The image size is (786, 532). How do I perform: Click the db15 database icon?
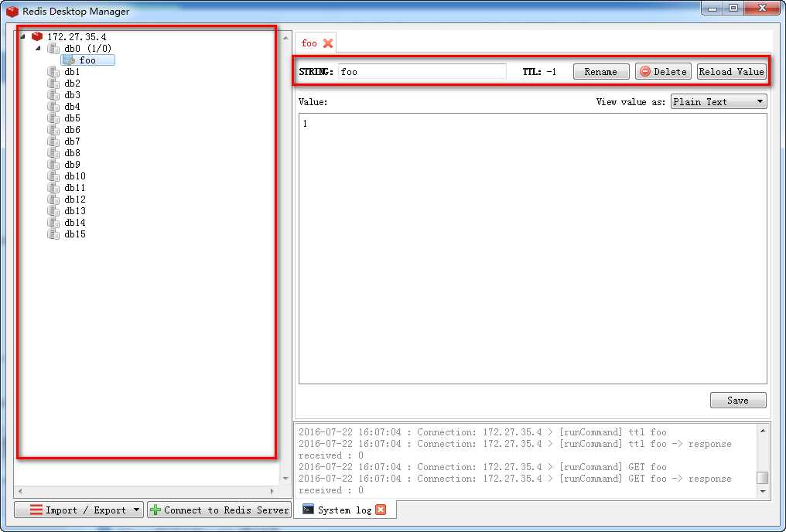point(53,234)
